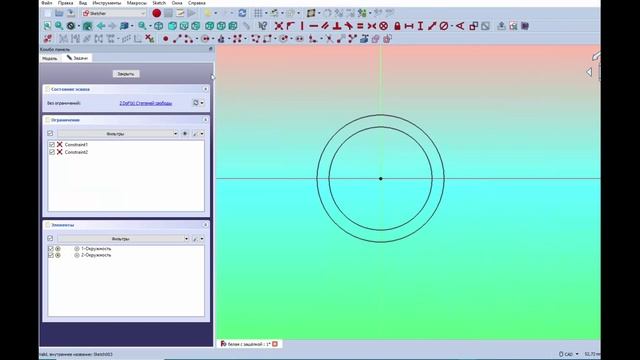Select the length distance constraint tool
This screenshot has height=360, width=640.
[x=432, y=26]
